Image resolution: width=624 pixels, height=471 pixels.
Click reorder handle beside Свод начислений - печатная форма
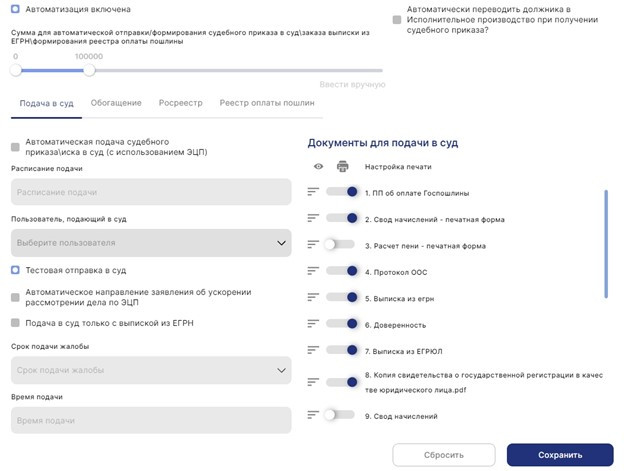click(x=313, y=218)
